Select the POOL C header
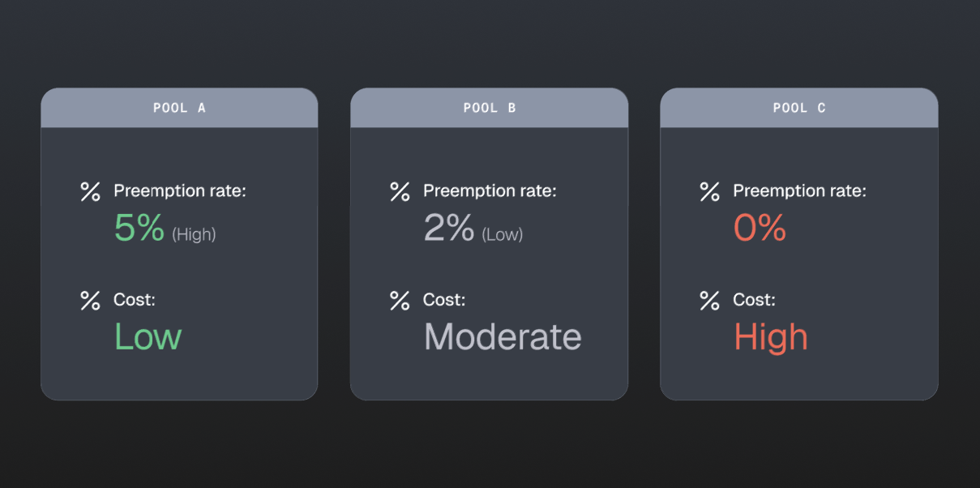 pyautogui.click(x=799, y=108)
